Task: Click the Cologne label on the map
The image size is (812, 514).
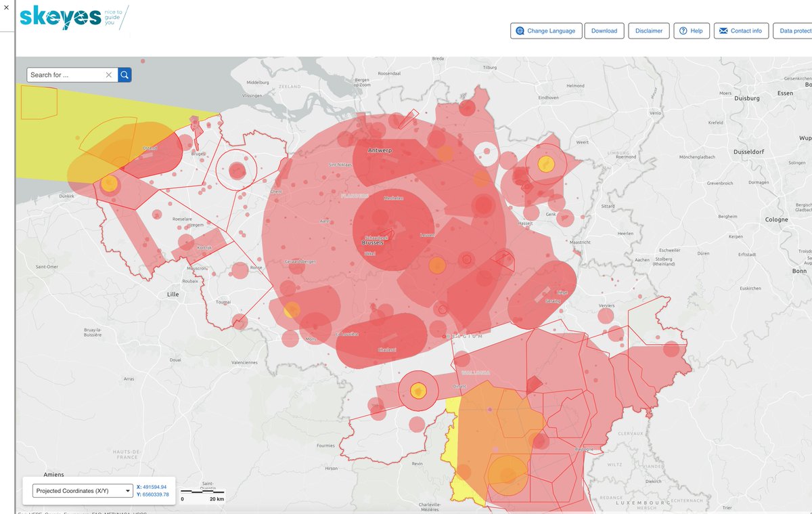Action: 777,219
